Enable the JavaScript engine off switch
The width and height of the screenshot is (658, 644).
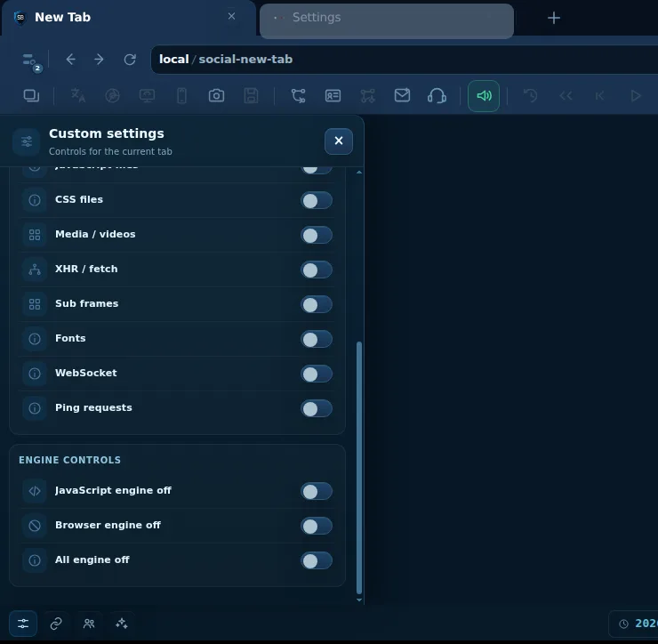coord(317,491)
